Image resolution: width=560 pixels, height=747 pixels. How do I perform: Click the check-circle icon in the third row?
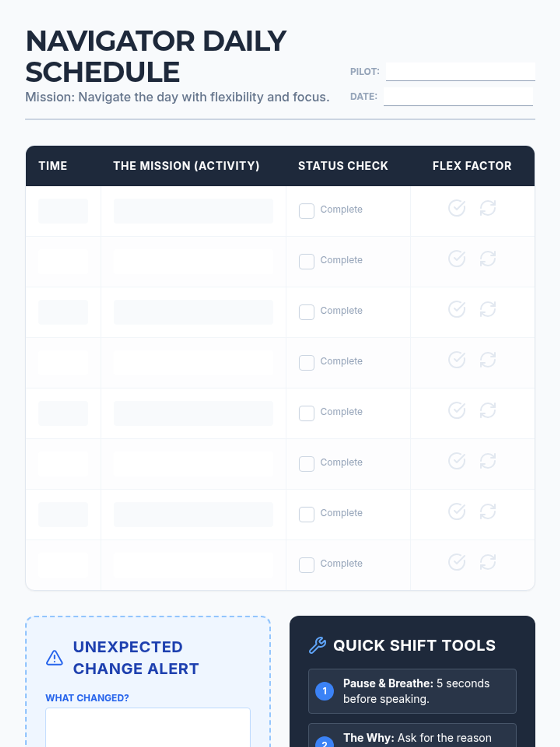coord(456,309)
